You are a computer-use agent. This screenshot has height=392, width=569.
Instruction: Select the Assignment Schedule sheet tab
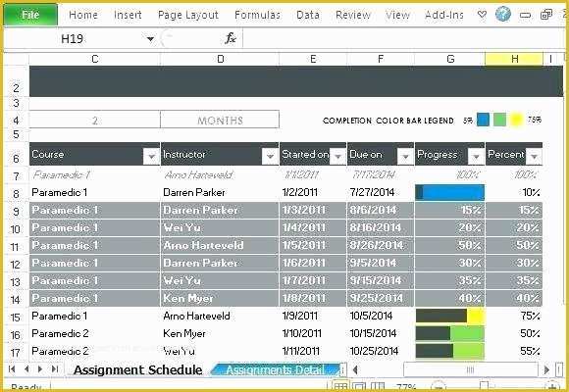click(138, 369)
